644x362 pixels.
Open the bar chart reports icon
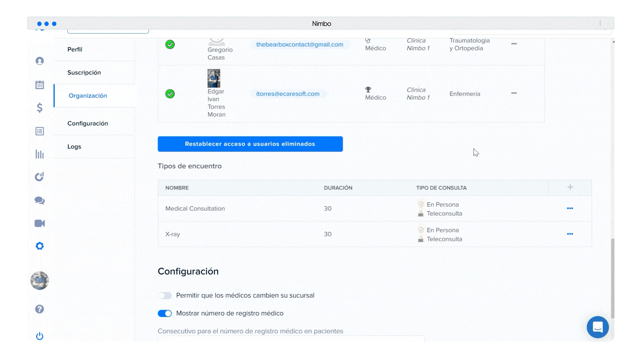[40, 154]
